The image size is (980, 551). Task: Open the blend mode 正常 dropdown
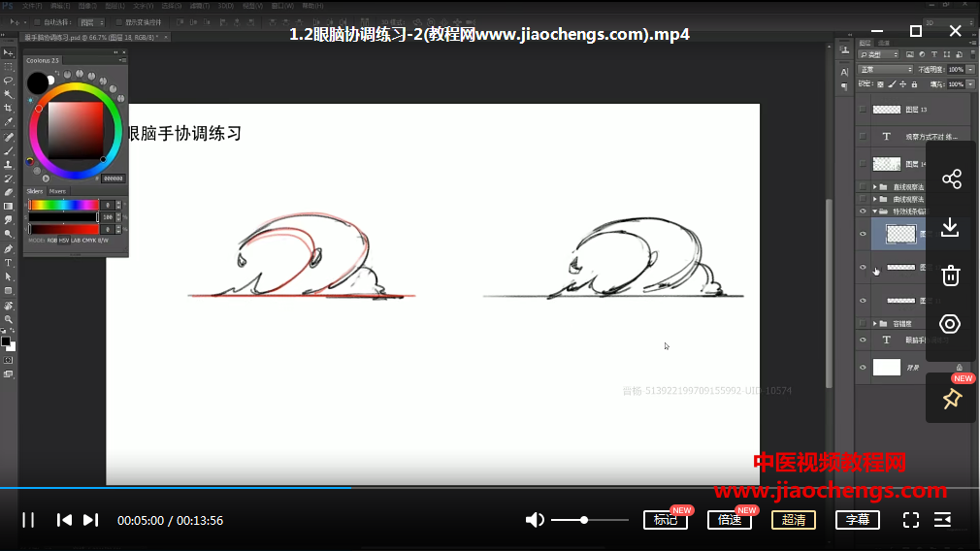click(886, 69)
